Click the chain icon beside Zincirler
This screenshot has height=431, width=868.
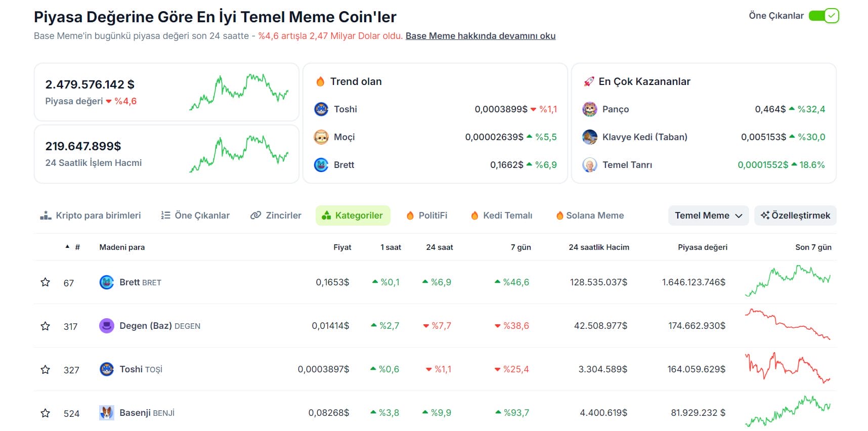point(255,215)
